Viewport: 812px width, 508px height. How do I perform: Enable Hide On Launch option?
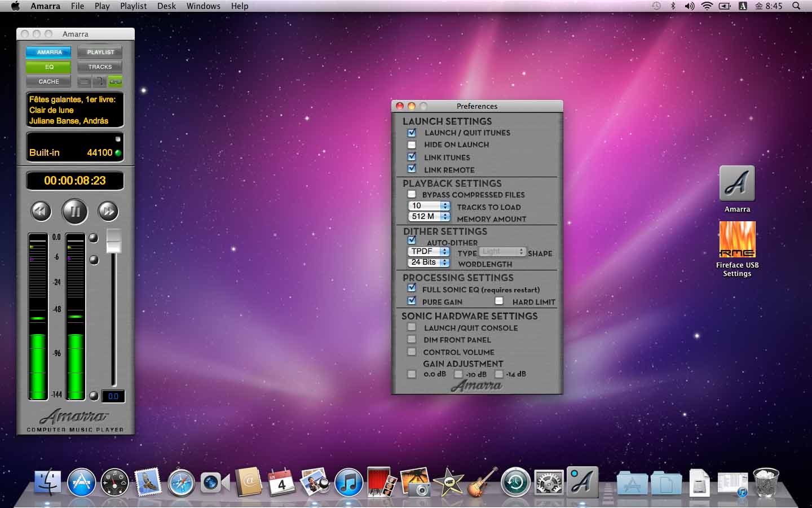(412, 144)
